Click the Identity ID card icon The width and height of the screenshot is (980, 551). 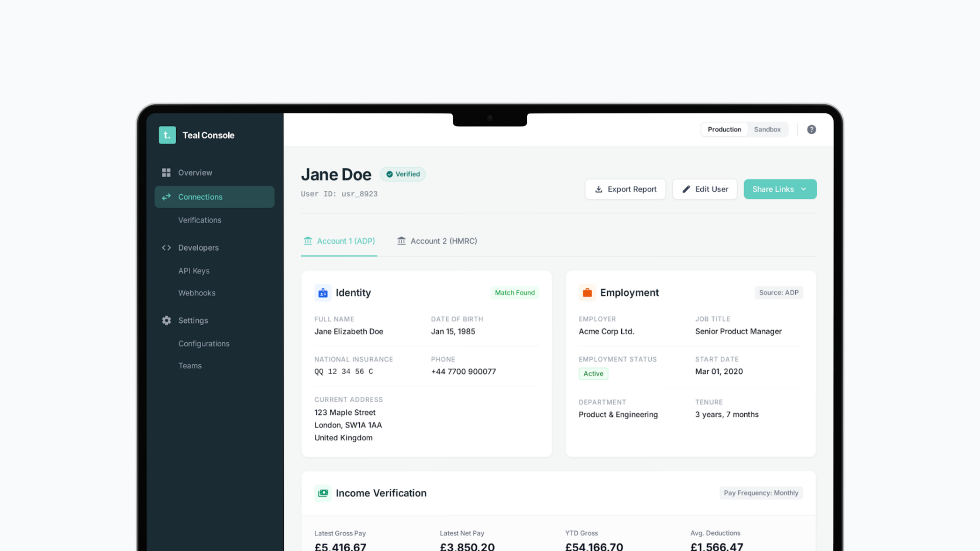(323, 292)
